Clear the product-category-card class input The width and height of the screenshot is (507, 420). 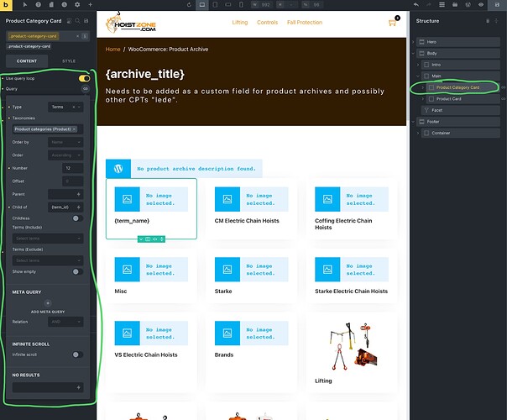77,36
